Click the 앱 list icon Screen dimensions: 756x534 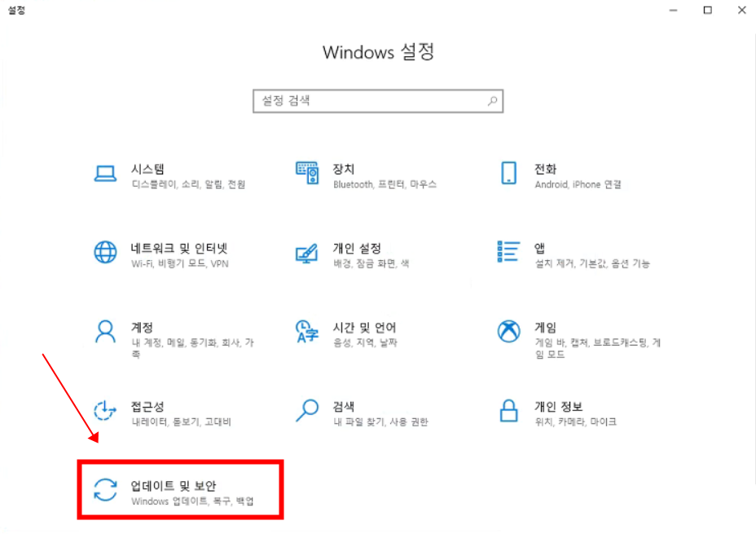(508, 252)
